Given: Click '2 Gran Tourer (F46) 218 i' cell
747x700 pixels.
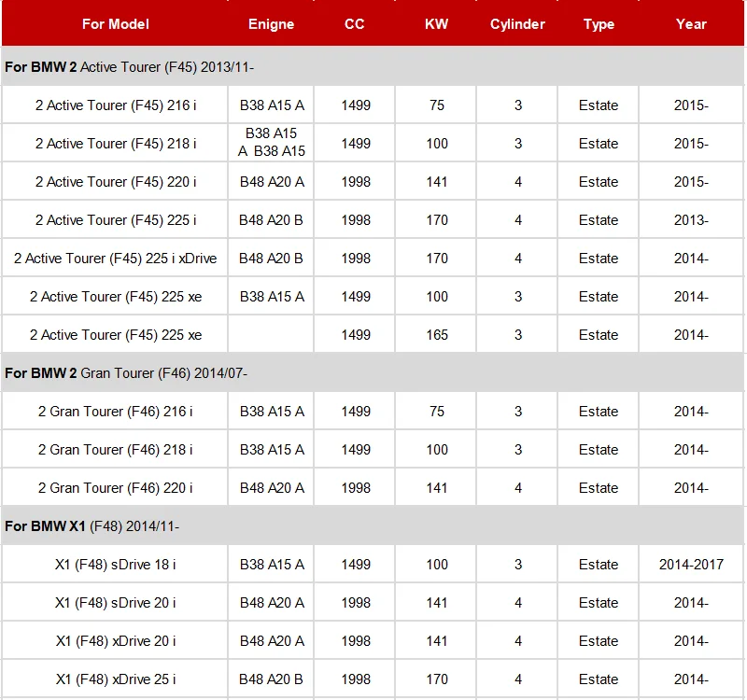Looking at the screenshot, I should coord(115,450).
